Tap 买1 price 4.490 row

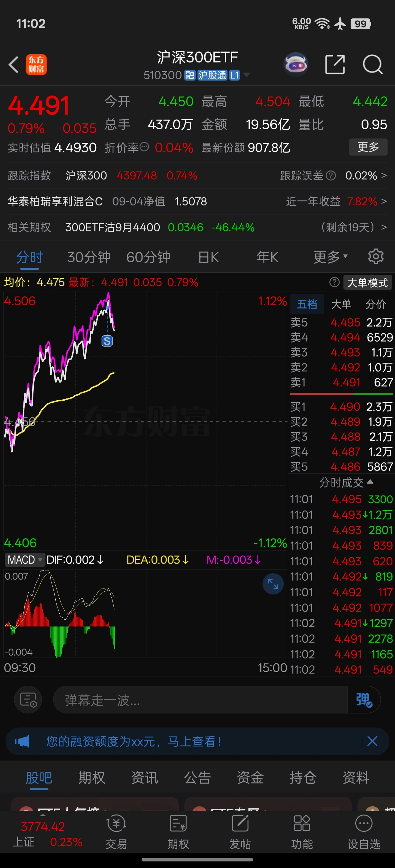coord(342,407)
